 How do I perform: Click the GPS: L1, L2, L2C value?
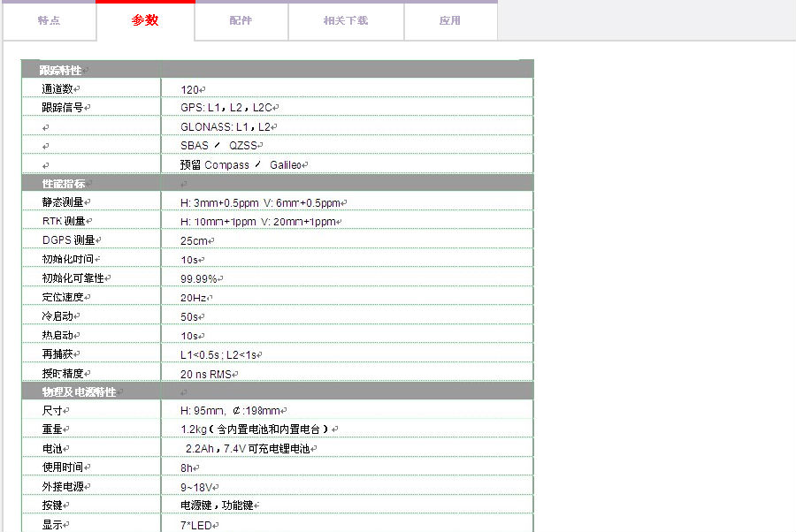(x=227, y=108)
